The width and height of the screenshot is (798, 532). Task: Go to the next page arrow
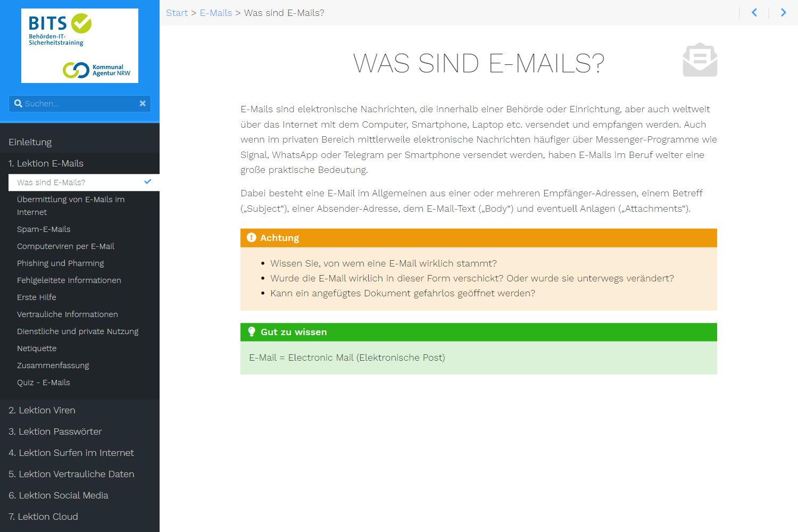(x=783, y=13)
